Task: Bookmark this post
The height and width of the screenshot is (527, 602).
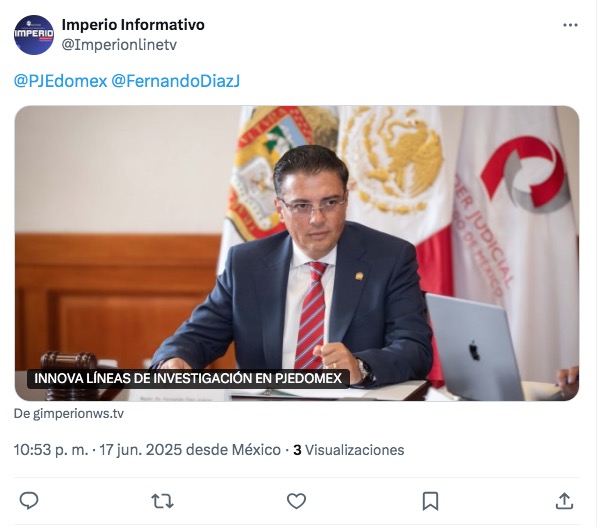Action: 430,501
